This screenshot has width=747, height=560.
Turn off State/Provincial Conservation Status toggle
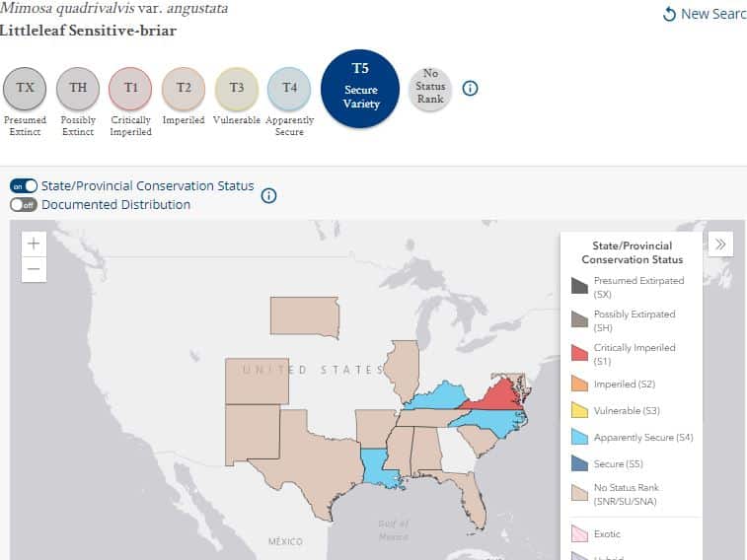click(x=24, y=186)
